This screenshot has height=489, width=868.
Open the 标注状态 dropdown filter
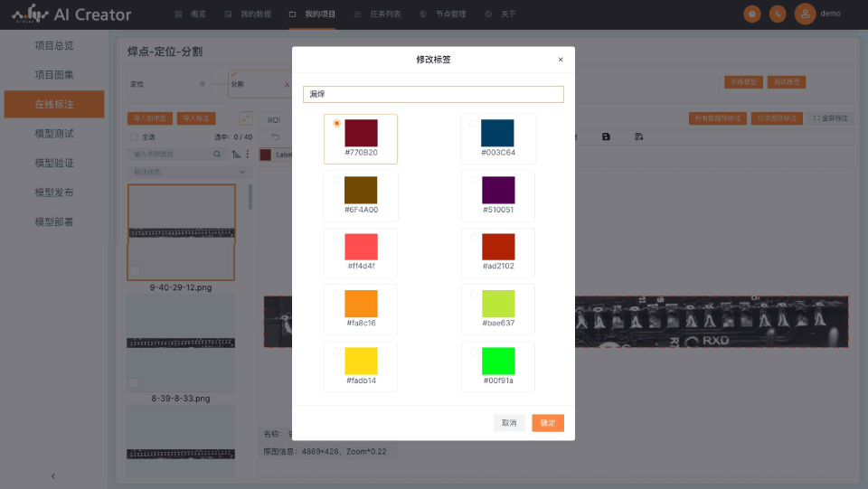188,171
